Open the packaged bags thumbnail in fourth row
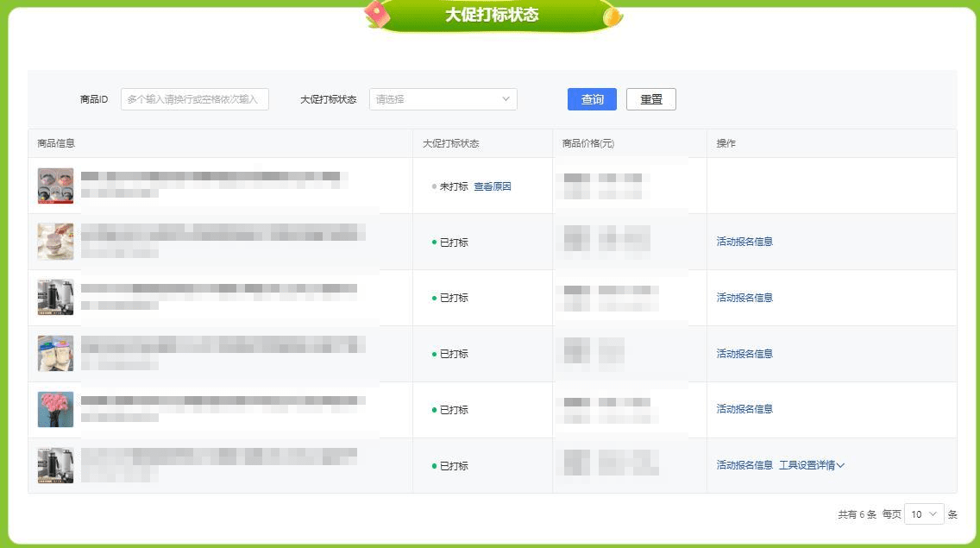The width and height of the screenshot is (980, 548). [x=55, y=354]
